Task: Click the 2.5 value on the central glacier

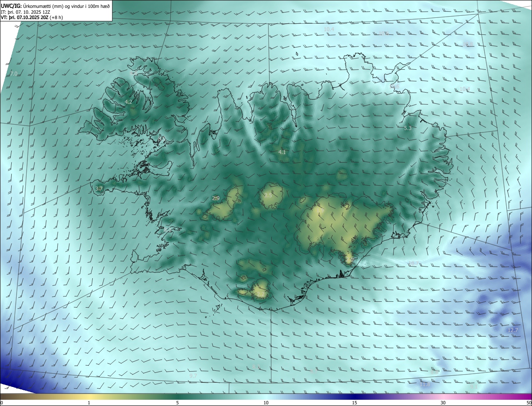Action: 268,196
